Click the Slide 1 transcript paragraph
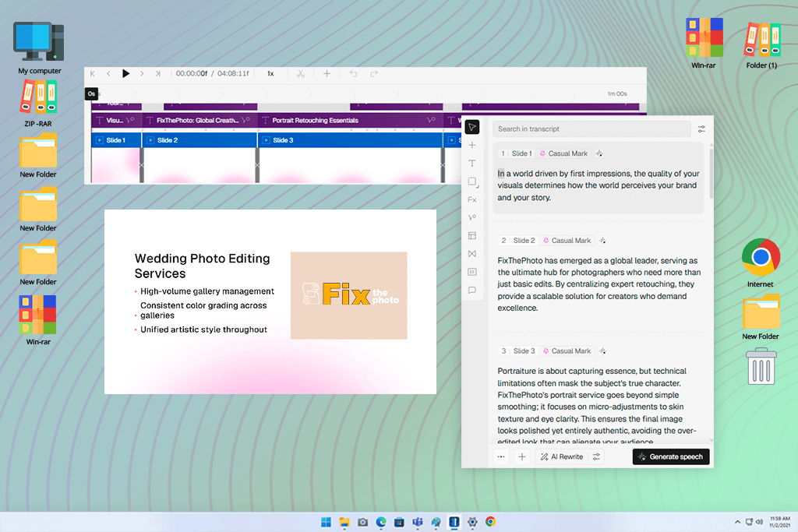The height and width of the screenshot is (532, 798). click(598, 185)
